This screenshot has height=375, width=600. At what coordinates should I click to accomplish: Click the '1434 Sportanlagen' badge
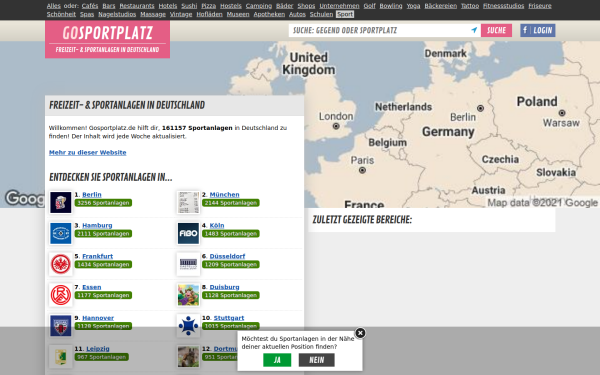(103, 264)
